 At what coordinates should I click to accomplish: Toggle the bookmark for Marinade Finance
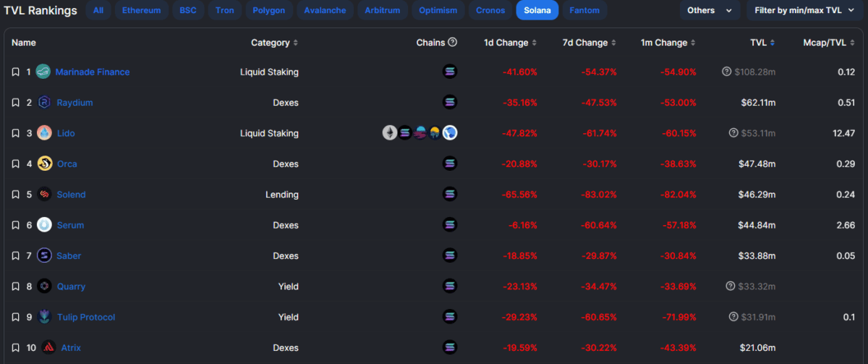15,72
